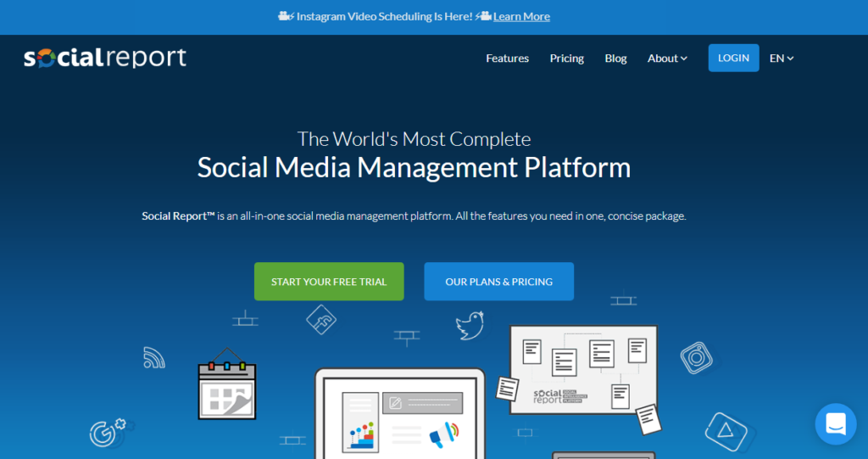Click the whiteboard with documents illustration
The width and height of the screenshot is (868, 459).
[x=583, y=370]
